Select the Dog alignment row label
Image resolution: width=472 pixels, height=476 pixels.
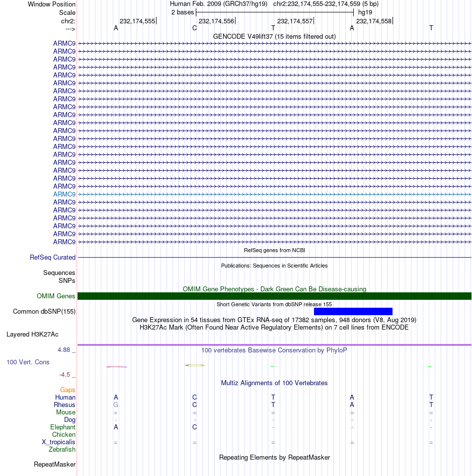click(x=70, y=420)
